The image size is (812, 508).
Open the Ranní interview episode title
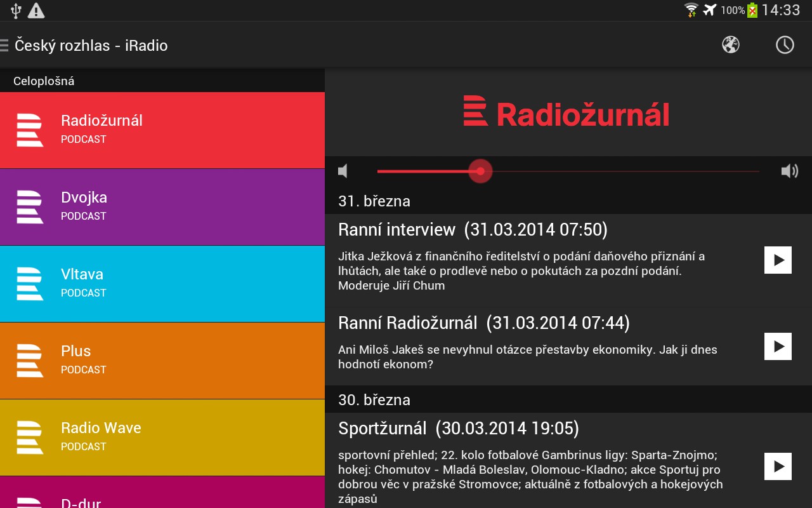(473, 229)
